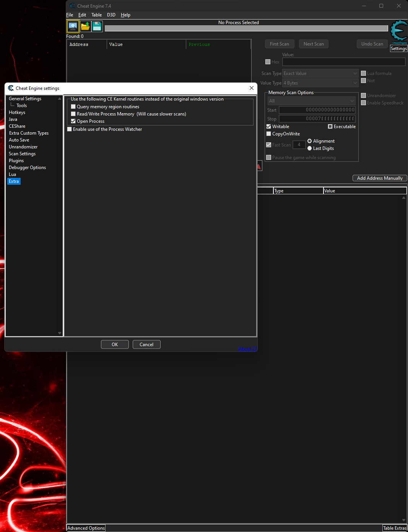Click the Next Scan button

tap(314, 44)
